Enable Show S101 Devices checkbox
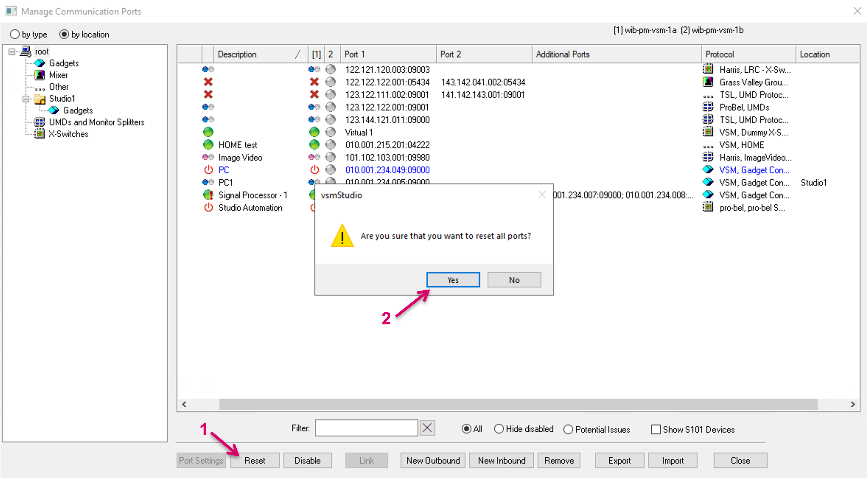 point(656,430)
